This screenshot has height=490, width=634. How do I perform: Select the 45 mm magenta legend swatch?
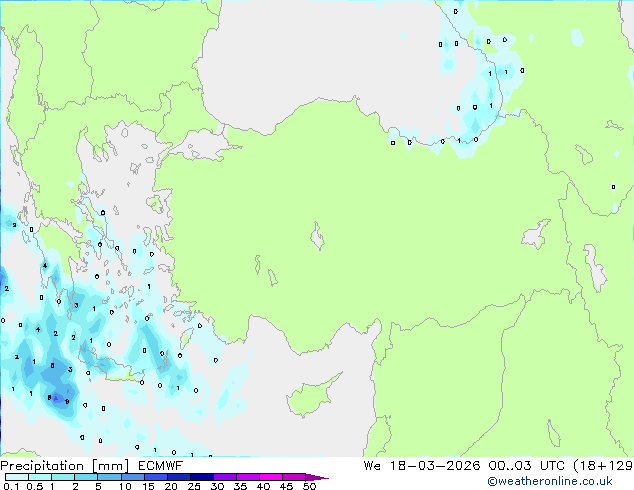point(294,477)
